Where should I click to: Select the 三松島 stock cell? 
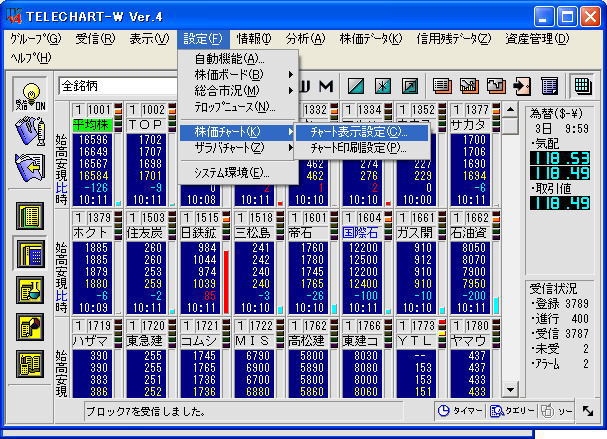[254, 233]
